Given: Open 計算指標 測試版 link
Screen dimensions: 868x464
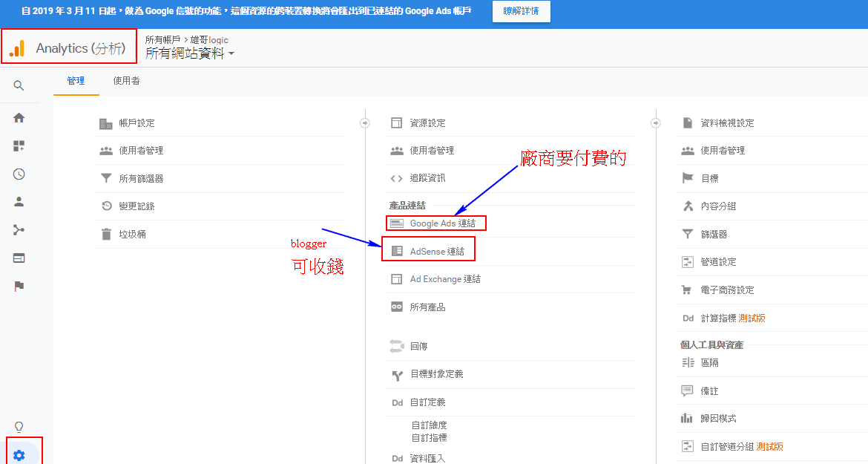Looking at the screenshot, I should 733,318.
